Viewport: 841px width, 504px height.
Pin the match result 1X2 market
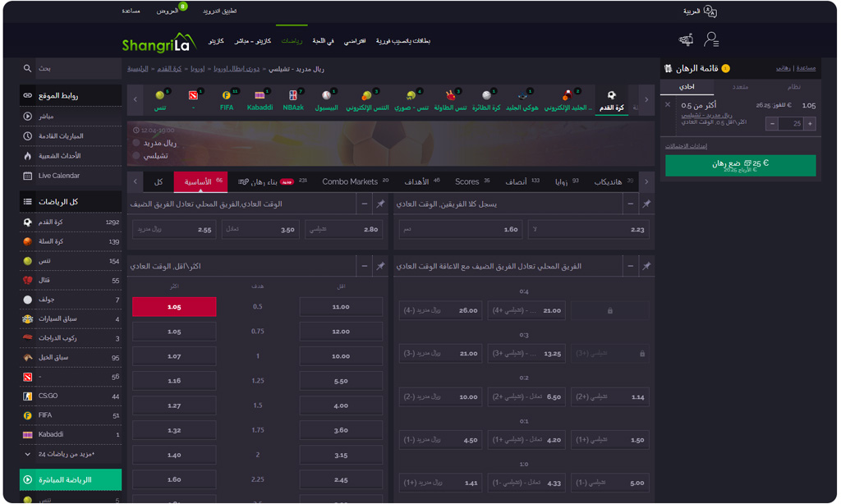coord(380,204)
